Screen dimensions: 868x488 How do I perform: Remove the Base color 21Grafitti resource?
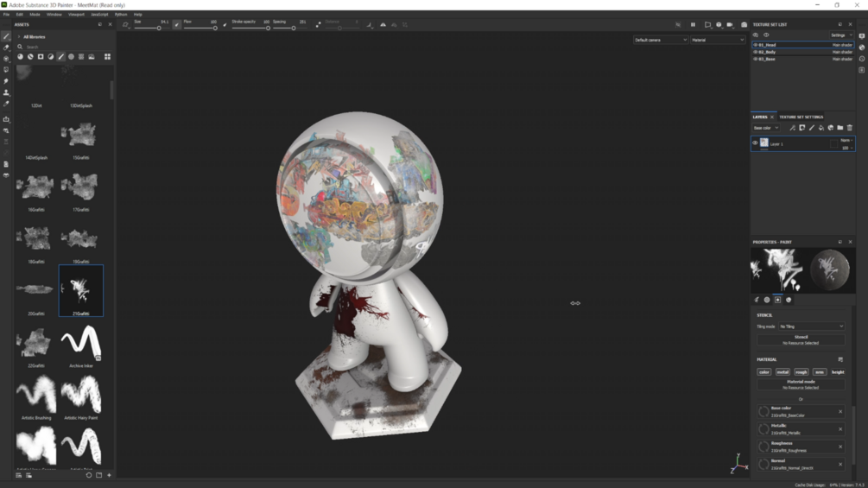(840, 412)
